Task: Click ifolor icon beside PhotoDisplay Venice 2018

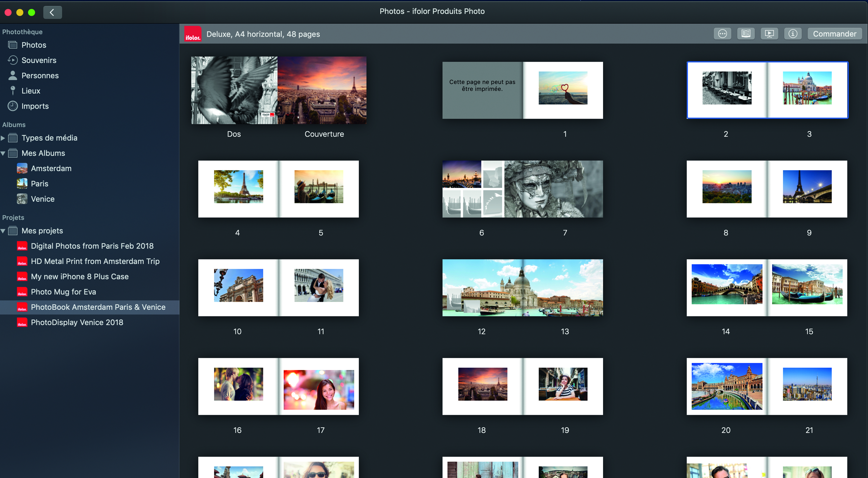Action: coord(22,322)
